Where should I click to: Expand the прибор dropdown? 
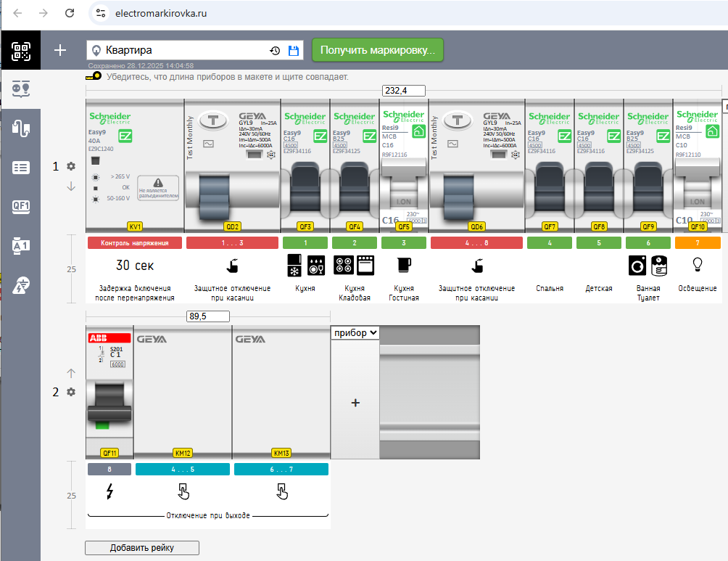tap(355, 332)
